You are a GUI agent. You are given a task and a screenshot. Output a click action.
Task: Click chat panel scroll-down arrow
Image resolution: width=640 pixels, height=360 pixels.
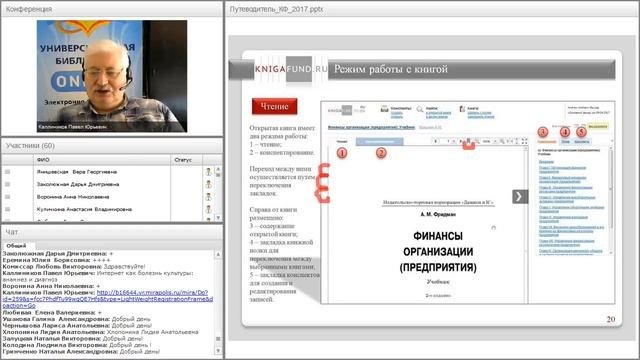tap(218, 351)
